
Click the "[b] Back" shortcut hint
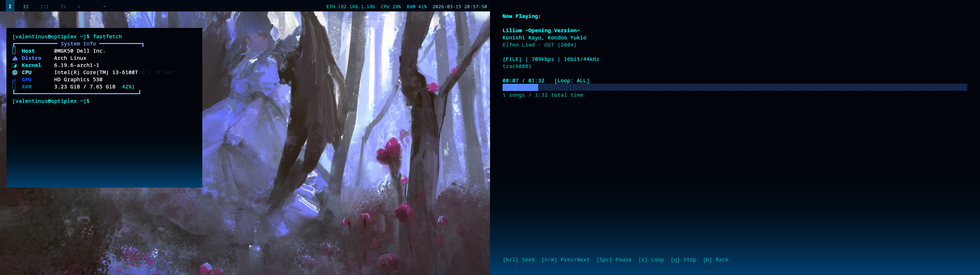click(716, 260)
